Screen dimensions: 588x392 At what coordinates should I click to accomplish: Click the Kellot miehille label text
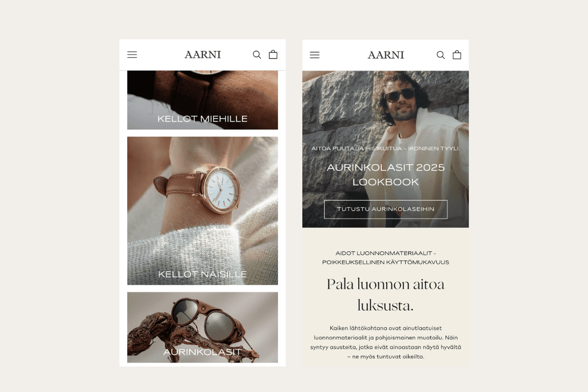(202, 119)
